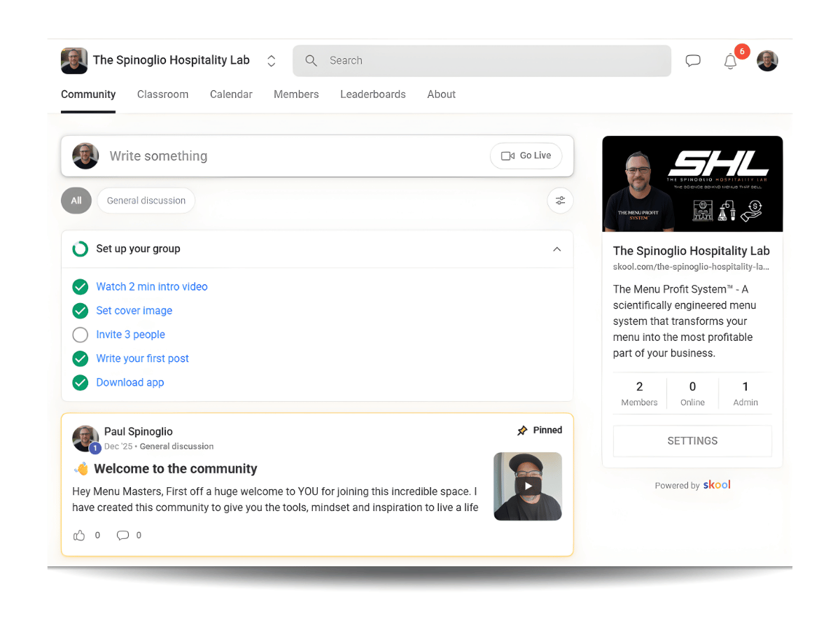
Task: View the 2 Members count
Action: pyautogui.click(x=640, y=393)
